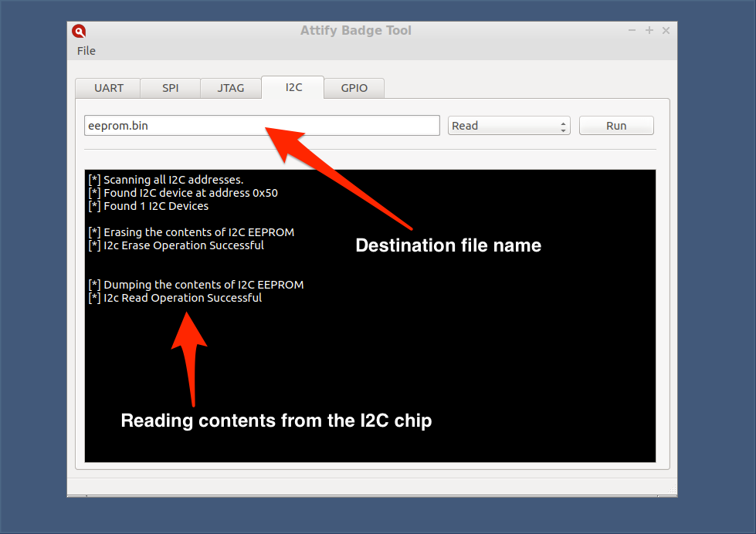Click the down stepper arrow on the Read selector

(x=562, y=129)
